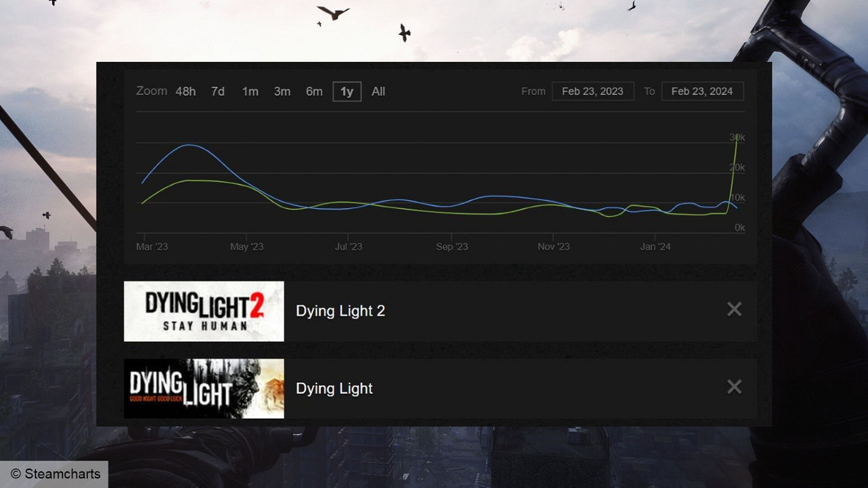Click the blue line peak near April 2023

[x=189, y=145]
